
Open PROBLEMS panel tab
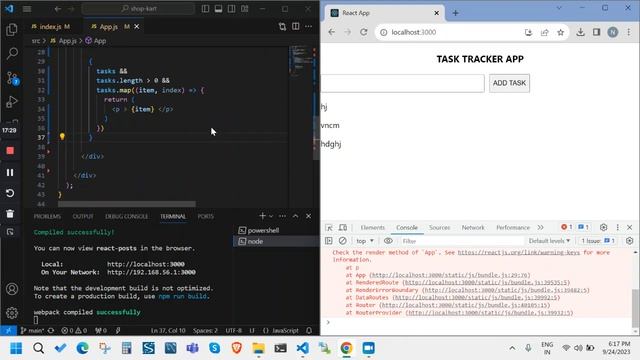coord(47,216)
